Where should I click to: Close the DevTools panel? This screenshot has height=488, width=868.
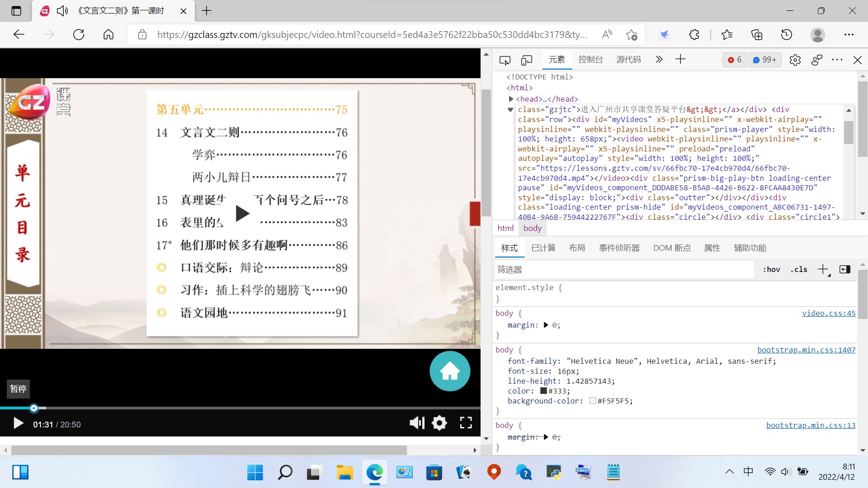(x=858, y=60)
